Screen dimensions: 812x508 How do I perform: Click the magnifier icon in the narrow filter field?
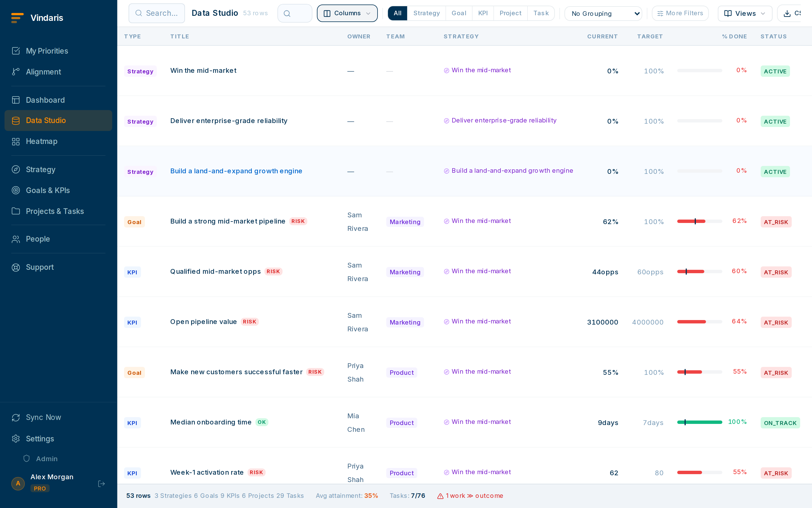click(x=287, y=14)
